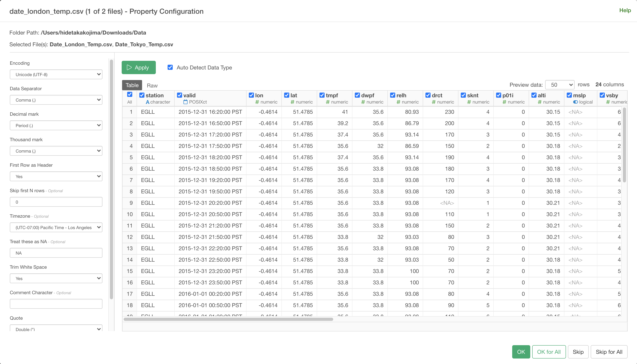
Task: Click the horizontal table scrollbar
Action: 228,319
